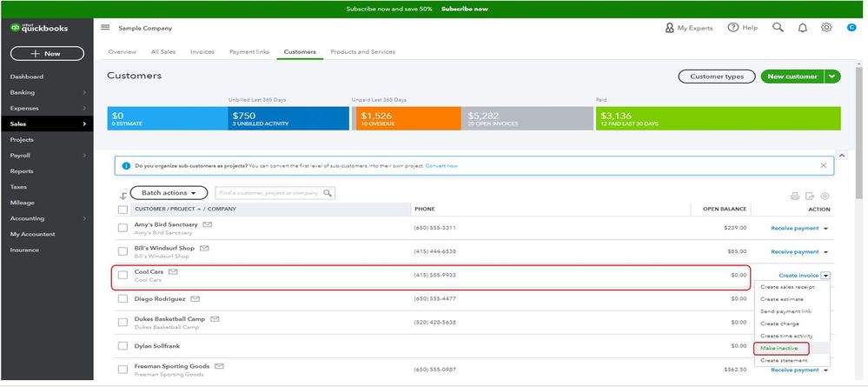Screen dimensions: 868x387
Task: Open action dropdown for Bill's Windsurf Shop
Action: (826, 251)
